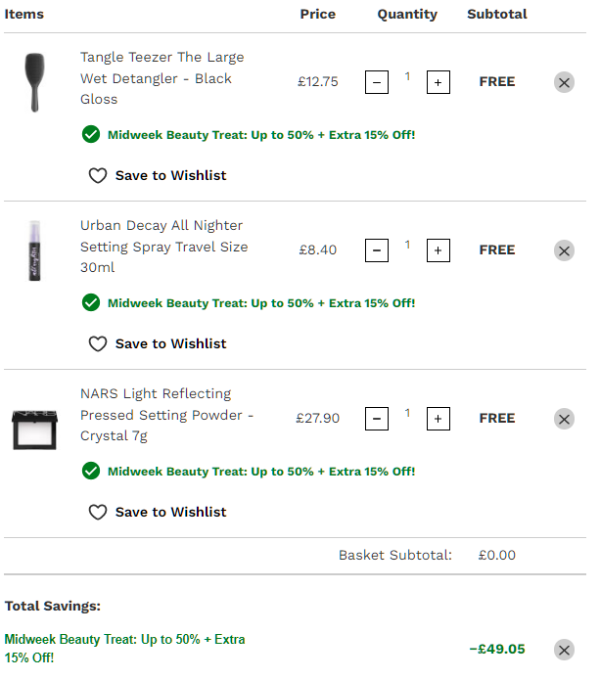Image resolution: width=600 pixels, height=679 pixels.
Task: Click the Tangle Teezer brush thumbnail
Action: 35,82
